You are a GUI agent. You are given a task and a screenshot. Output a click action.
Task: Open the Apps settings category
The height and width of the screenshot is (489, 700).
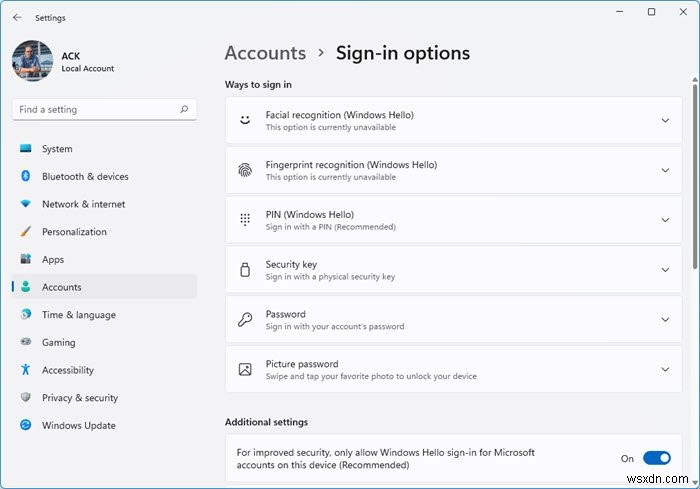53,259
